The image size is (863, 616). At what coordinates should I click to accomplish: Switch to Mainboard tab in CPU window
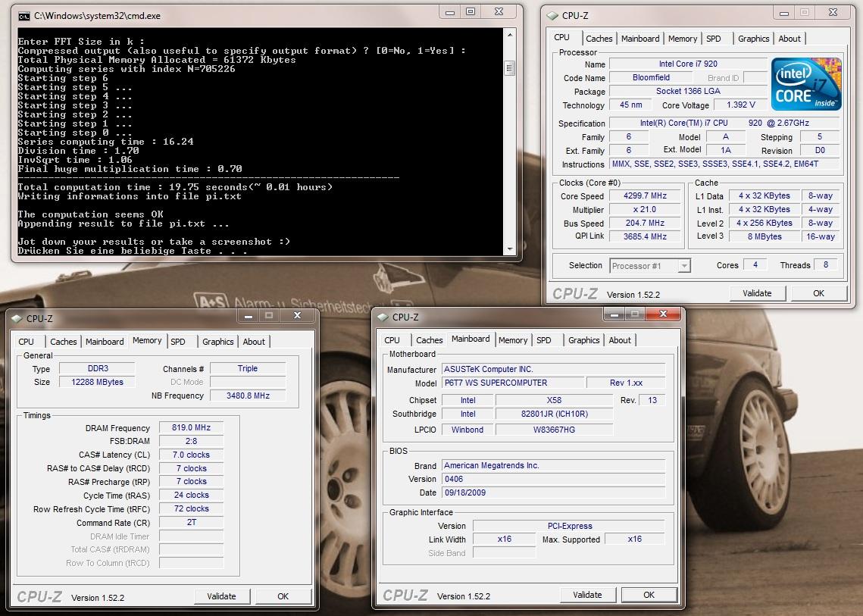click(x=640, y=39)
